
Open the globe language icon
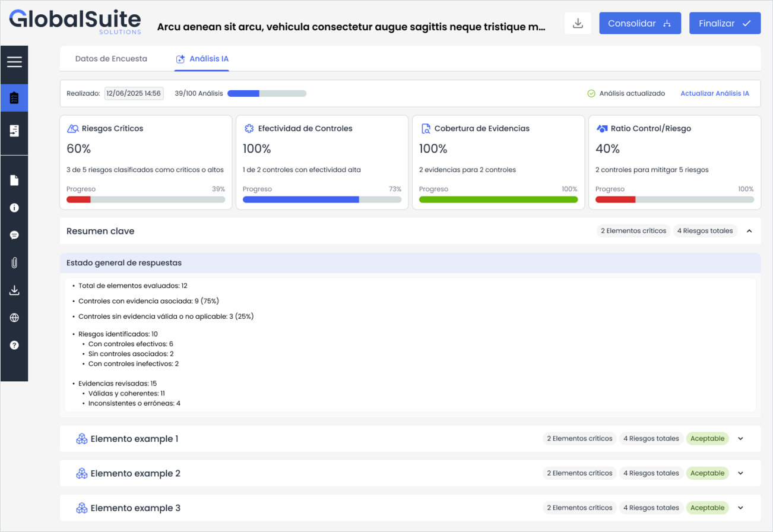(14, 318)
